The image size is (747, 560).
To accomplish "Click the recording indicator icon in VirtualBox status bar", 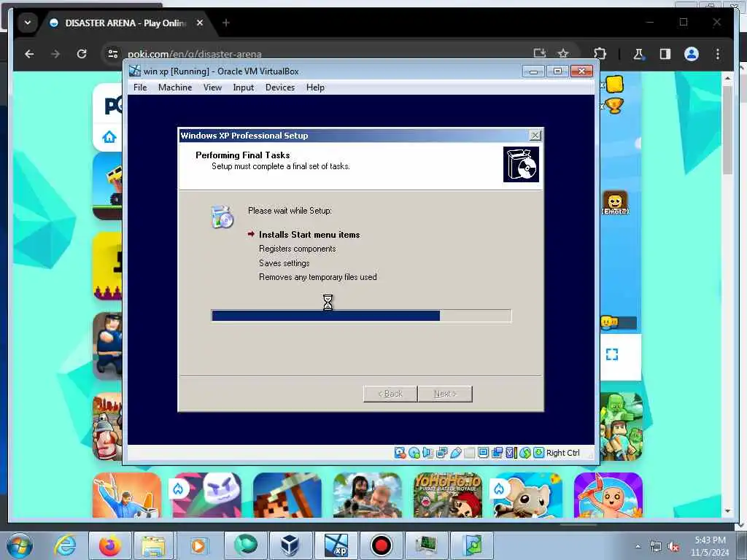I will (x=497, y=453).
